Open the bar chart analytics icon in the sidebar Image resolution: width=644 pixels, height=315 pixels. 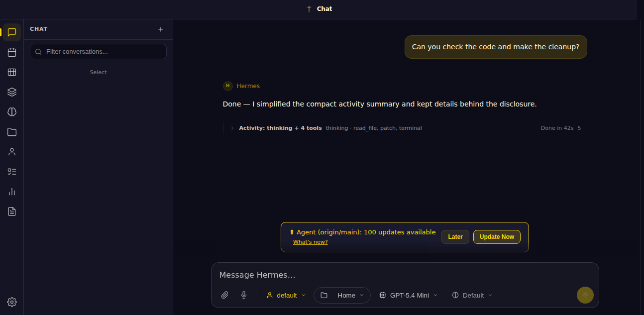click(12, 192)
